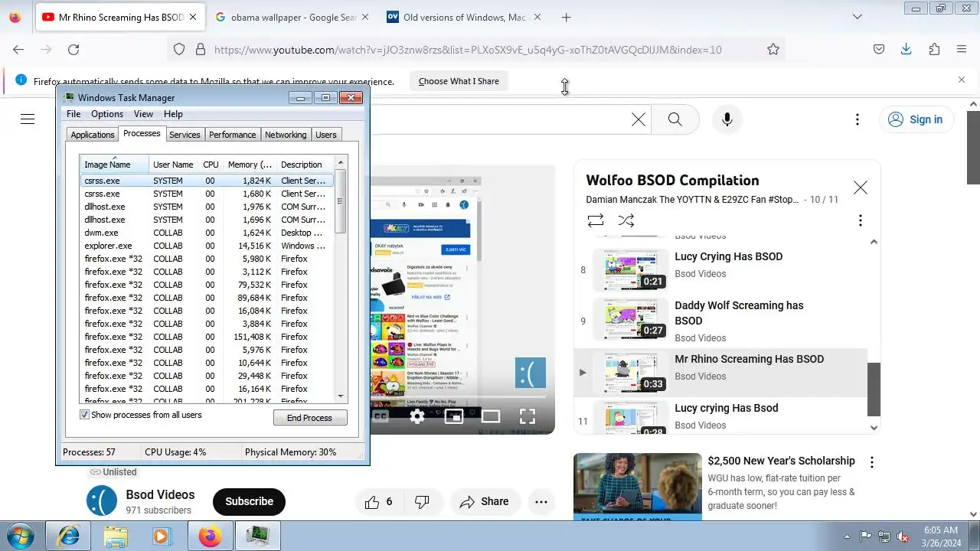Open a new tab with plus icon
Viewport: 980px width, 551px height.
pos(566,17)
